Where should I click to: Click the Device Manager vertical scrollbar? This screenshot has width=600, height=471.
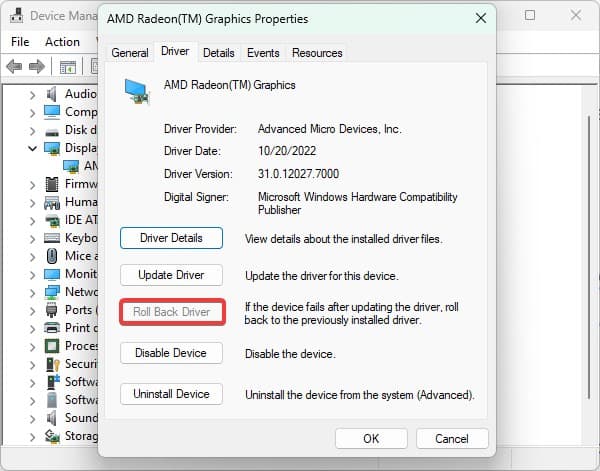589,257
